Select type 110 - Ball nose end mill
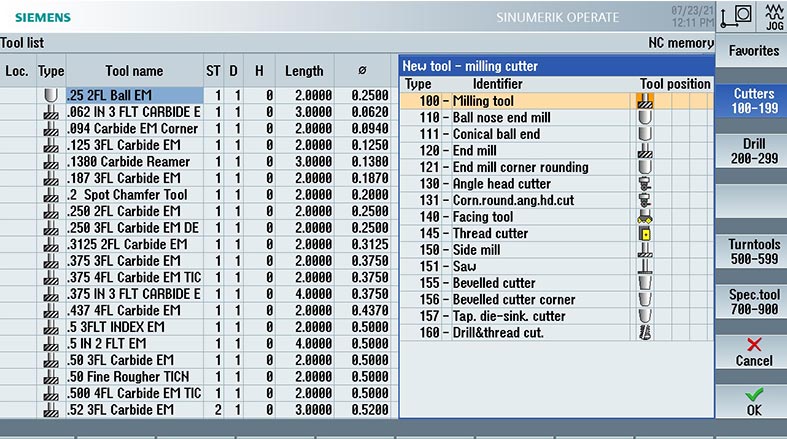The image size is (787, 439). [x=556, y=118]
